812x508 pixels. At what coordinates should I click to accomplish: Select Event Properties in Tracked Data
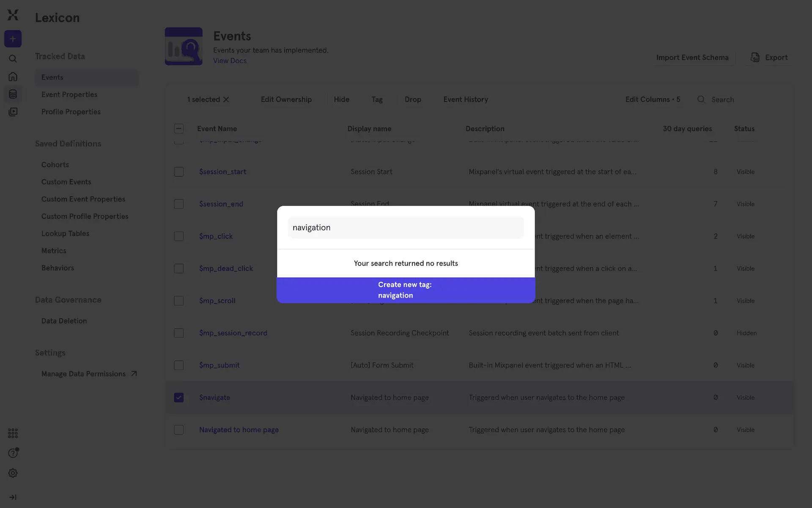point(69,94)
